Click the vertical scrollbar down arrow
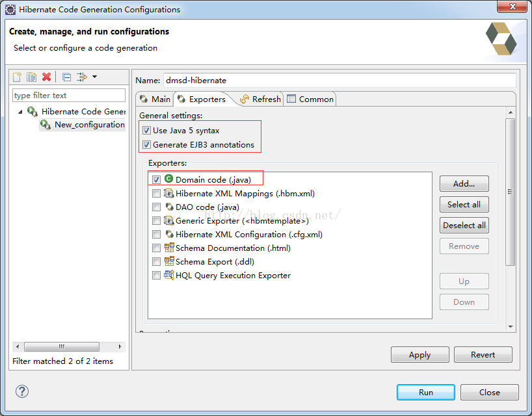 pyautogui.click(x=511, y=327)
